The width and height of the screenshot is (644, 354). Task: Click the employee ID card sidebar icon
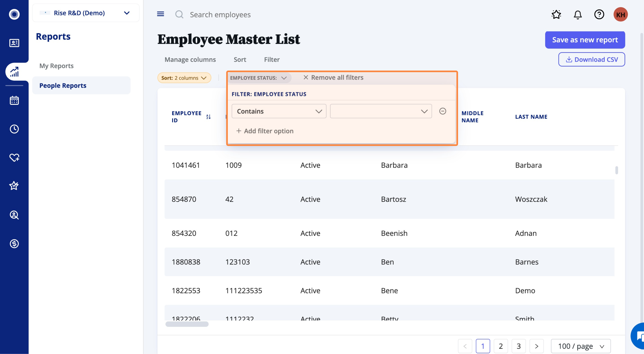pos(14,43)
